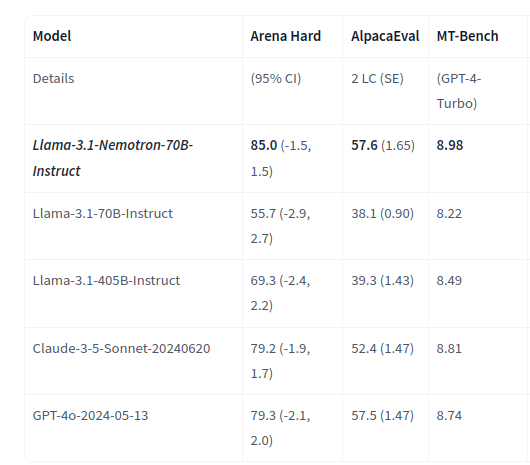Click the bold 85.0 Arena Hard score
530x465 pixels.
click(264, 145)
